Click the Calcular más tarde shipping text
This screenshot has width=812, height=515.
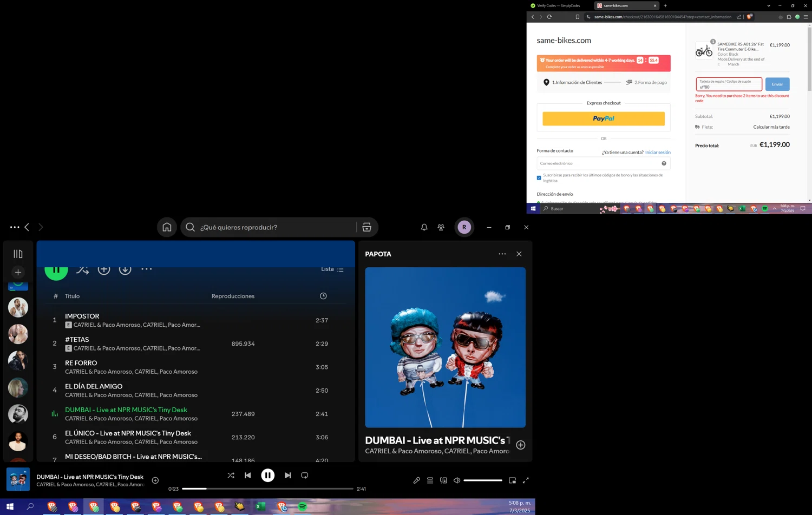click(x=771, y=127)
